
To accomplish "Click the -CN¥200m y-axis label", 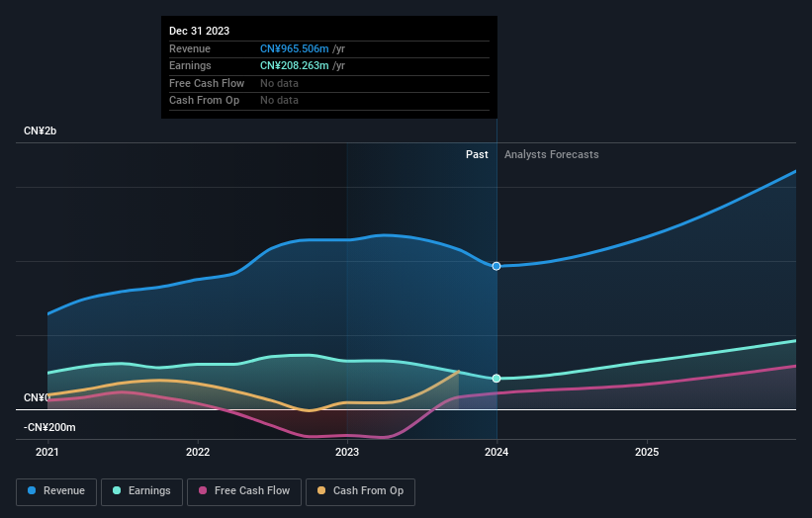I will (x=49, y=427).
